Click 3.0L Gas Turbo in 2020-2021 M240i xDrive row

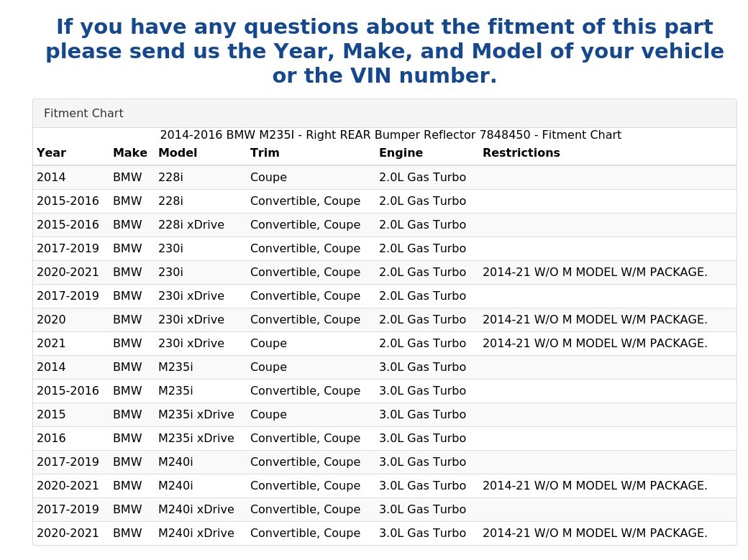(422, 533)
